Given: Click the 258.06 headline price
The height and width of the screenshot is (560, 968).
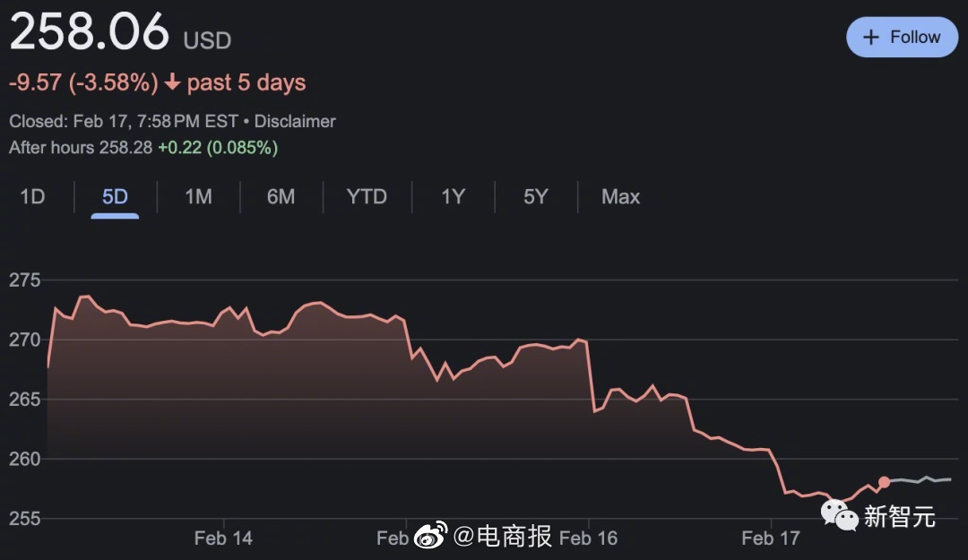Looking at the screenshot, I should (x=89, y=34).
